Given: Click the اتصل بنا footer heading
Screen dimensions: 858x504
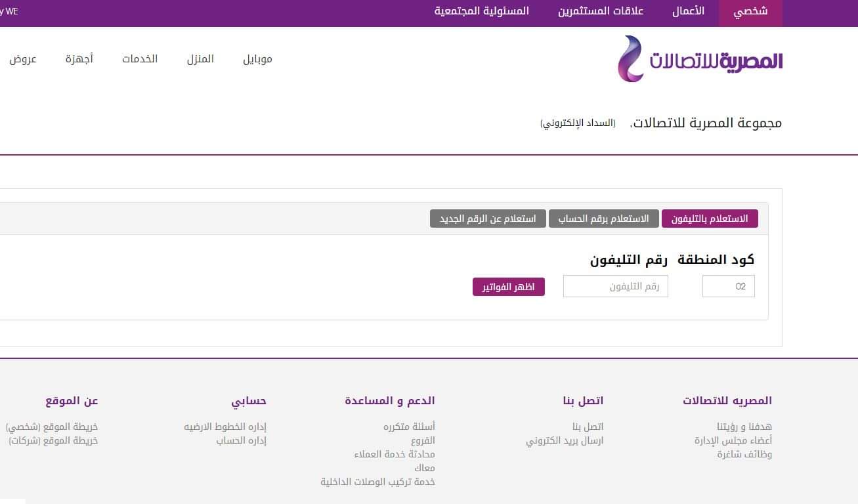Looking at the screenshot, I should click(583, 400).
